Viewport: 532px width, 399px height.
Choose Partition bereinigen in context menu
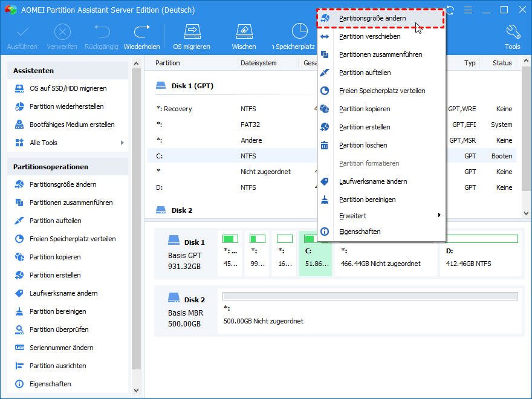pos(381,199)
